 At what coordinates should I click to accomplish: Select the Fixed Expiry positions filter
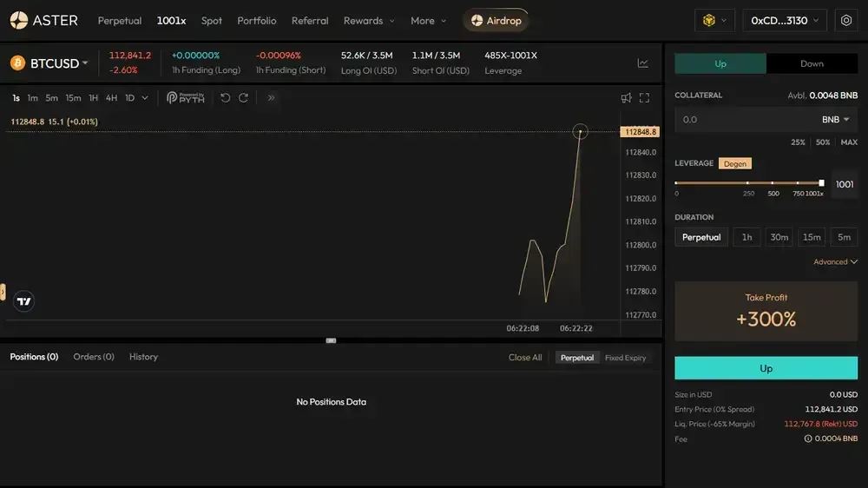coord(625,358)
